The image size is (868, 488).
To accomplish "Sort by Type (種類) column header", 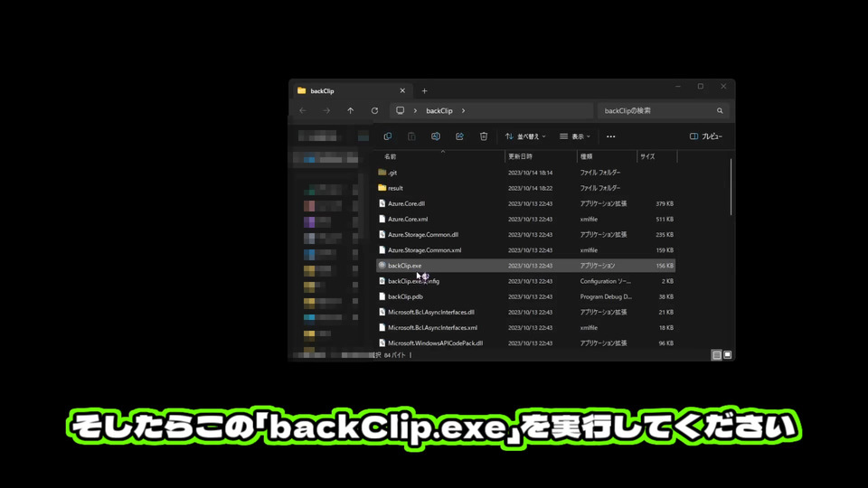I will pyautogui.click(x=586, y=156).
